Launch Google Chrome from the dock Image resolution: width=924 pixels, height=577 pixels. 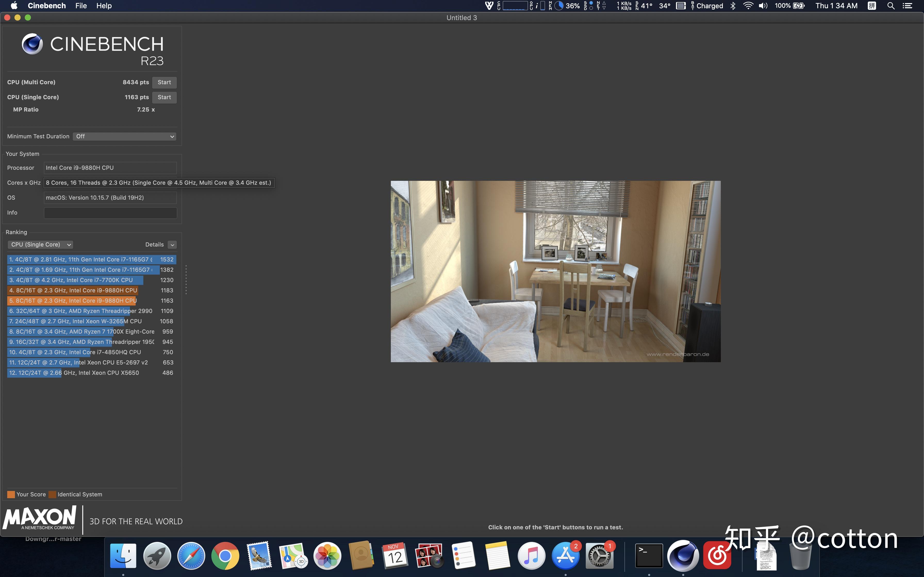coord(225,556)
